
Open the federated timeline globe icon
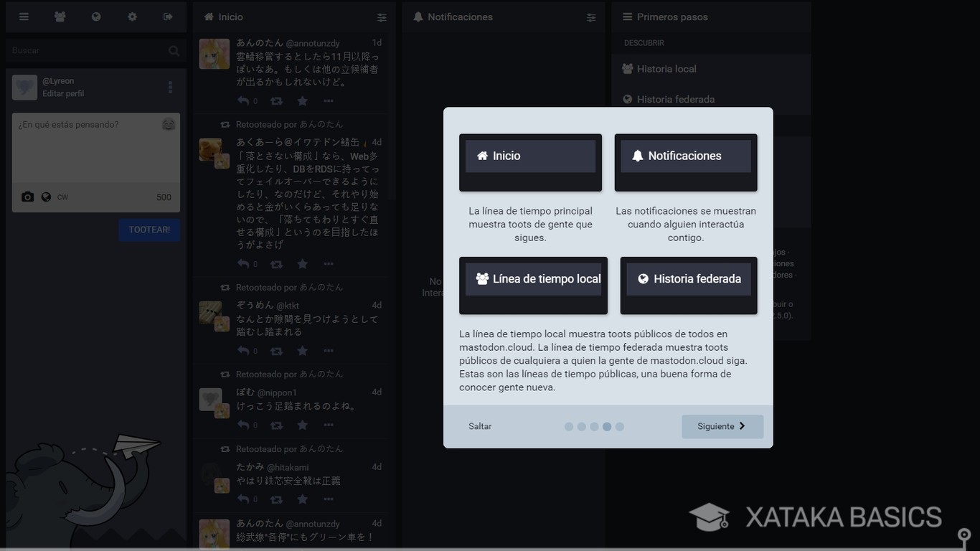tap(95, 17)
